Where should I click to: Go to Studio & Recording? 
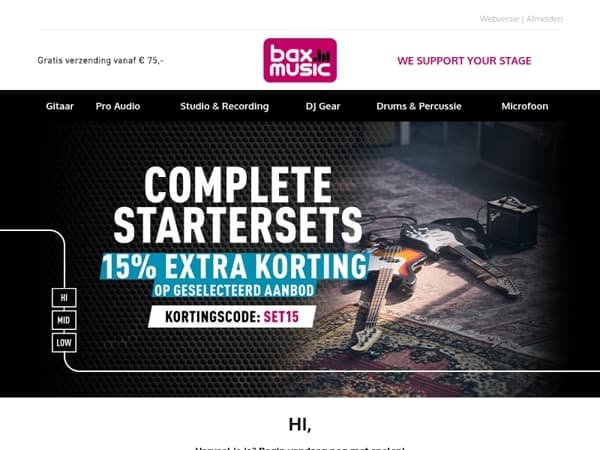coord(225,106)
